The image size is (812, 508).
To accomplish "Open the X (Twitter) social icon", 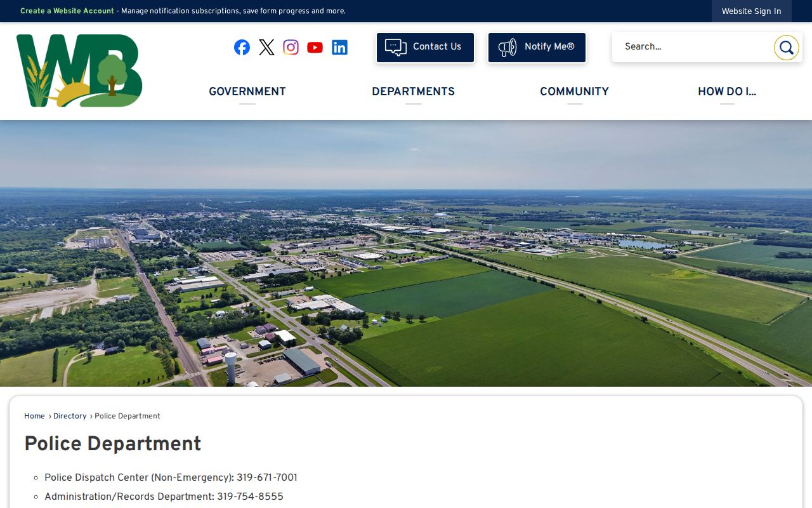I will [266, 47].
